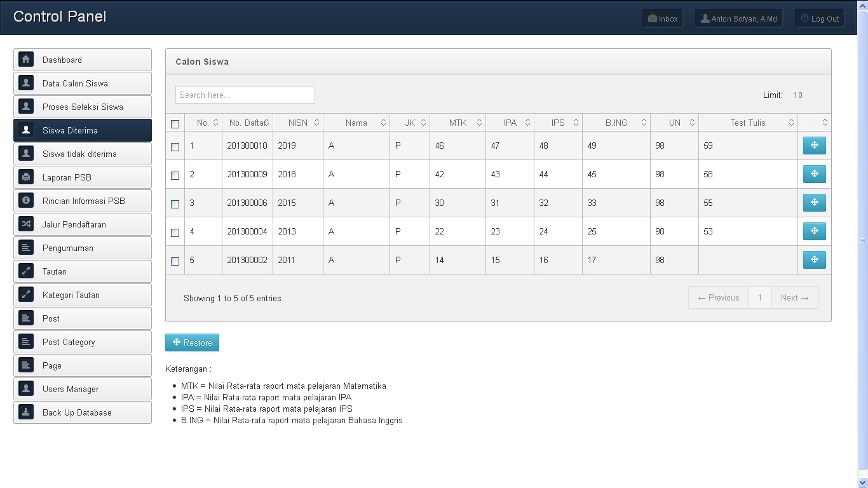868x488 pixels.
Task: Check the box for row 201300009
Action: pos(175,175)
